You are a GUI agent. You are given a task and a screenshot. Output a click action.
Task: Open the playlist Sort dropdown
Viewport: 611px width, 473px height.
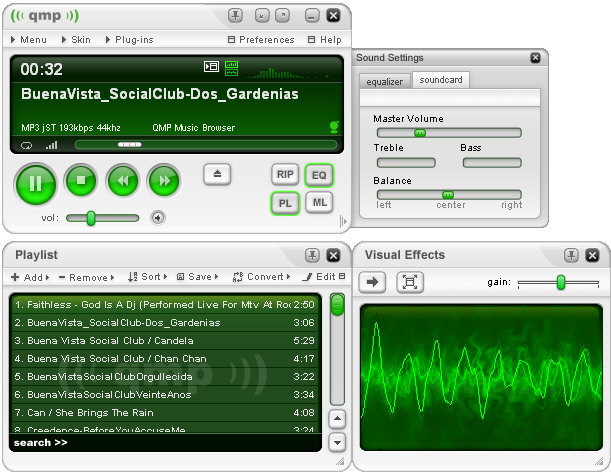(x=146, y=277)
